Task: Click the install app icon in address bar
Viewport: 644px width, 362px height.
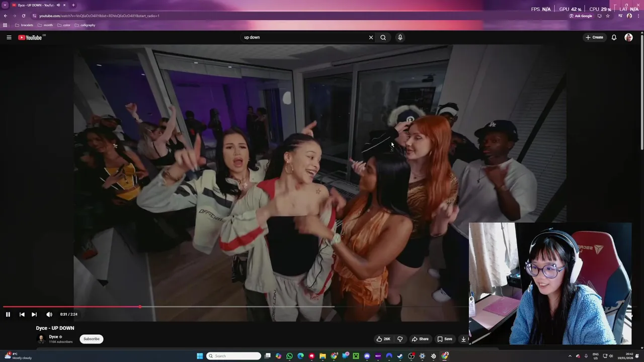Action: tap(600, 16)
